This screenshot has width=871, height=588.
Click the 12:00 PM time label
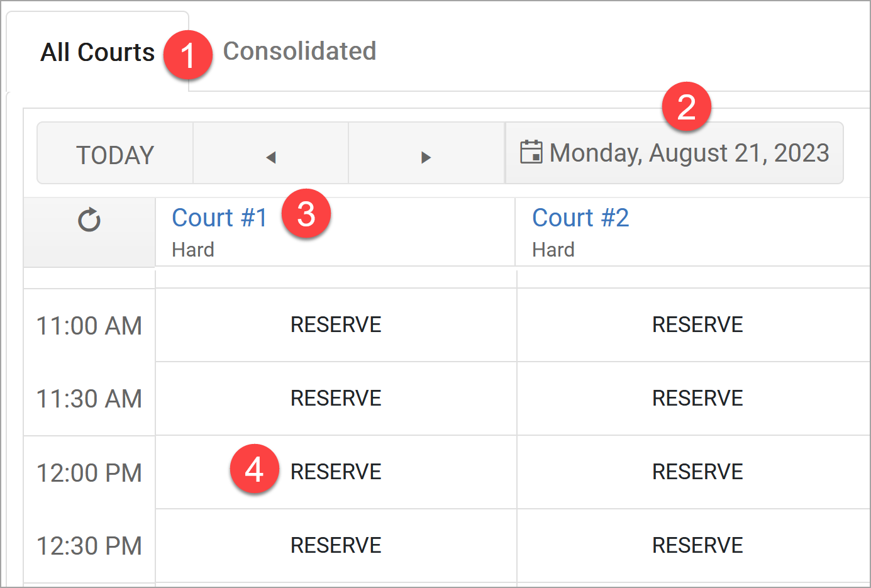89,473
